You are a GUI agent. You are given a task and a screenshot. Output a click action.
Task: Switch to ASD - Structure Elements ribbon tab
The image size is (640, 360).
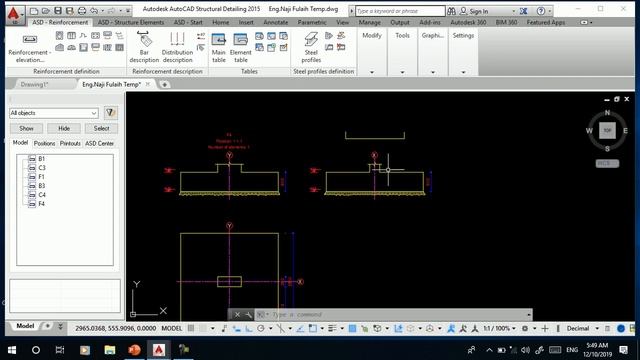(x=131, y=22)
